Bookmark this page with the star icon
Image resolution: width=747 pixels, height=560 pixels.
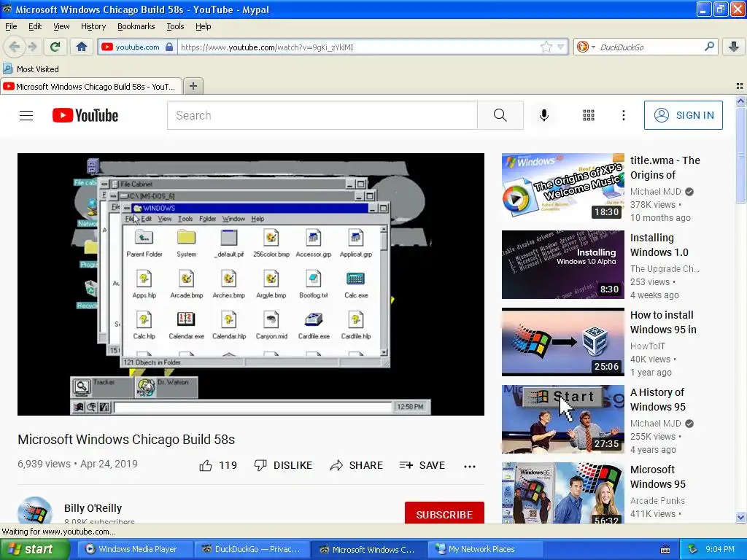click(546, 47)
